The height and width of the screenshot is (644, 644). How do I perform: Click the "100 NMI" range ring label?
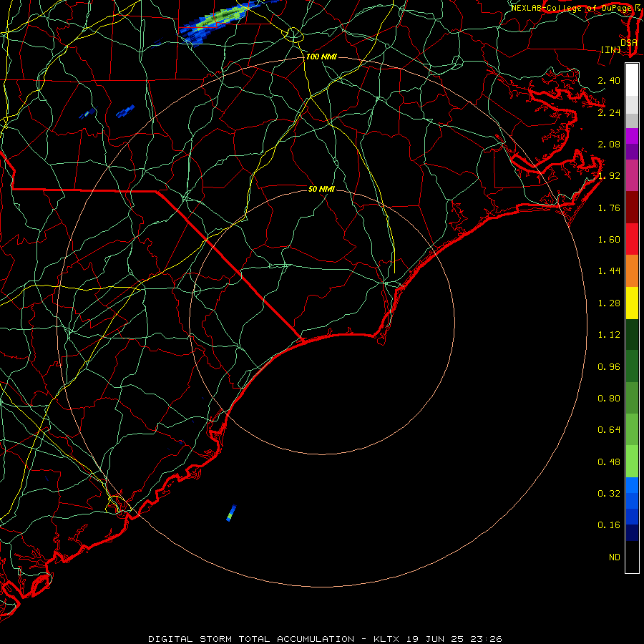click(321, 57)
